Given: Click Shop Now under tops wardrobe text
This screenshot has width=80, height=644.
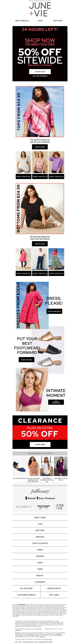Looking at the screenshot, I should coord(40,147).
